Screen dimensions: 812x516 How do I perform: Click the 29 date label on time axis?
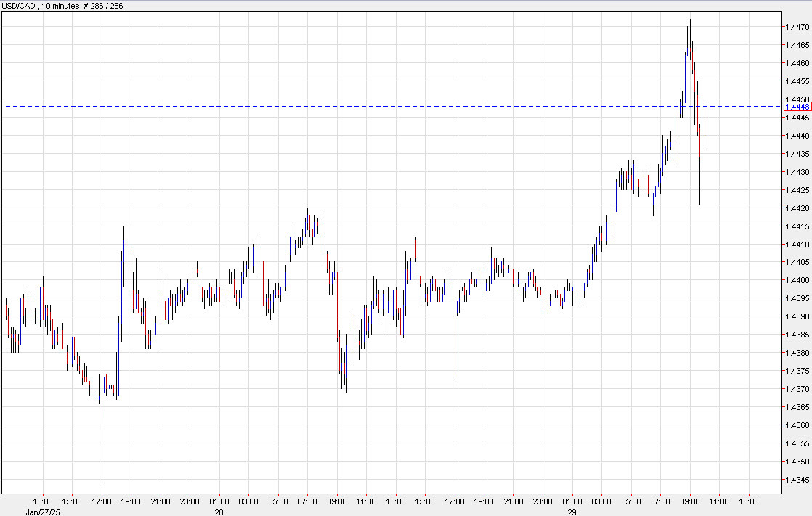pyautogui.click(x=572, y=511)
